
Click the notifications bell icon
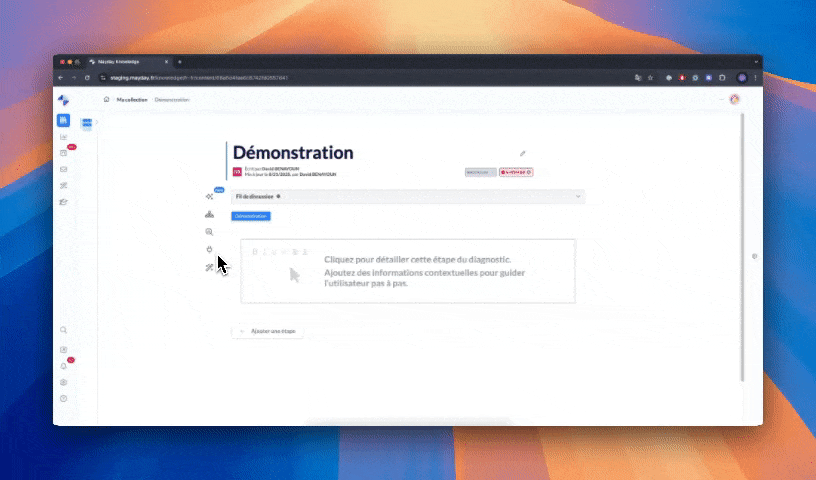point(64,366)
